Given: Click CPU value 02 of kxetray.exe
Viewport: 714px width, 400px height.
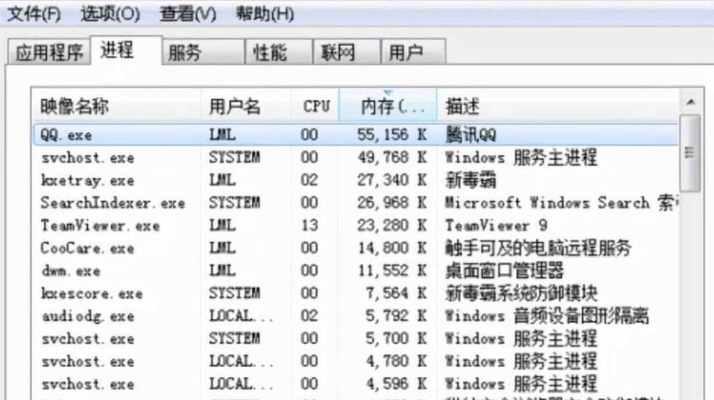Looking at the screenshot, I should tap(309, 180).
